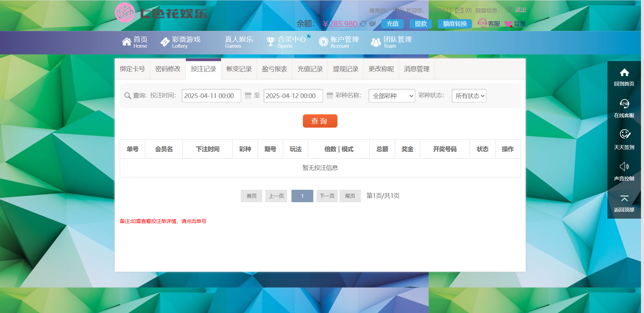Click the start date input field
Image resolution: width=644 pixels, height=313 pixels.
click(211, 96)
